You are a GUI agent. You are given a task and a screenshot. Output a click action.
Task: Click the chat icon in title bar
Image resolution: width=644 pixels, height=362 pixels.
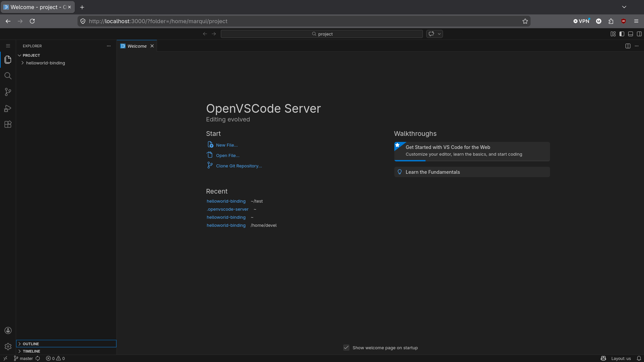(x=432, y=34)
